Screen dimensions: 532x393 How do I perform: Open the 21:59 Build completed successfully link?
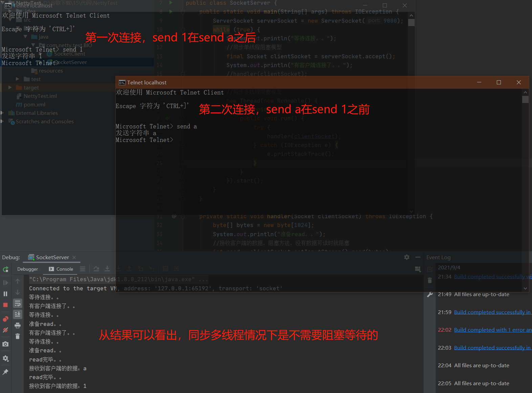coord(493,312)
